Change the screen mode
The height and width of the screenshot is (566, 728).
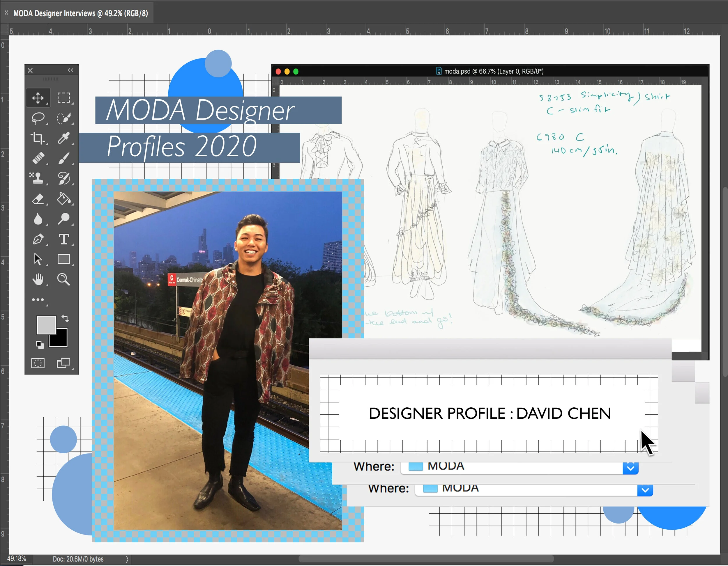click(x=63, y=363)
